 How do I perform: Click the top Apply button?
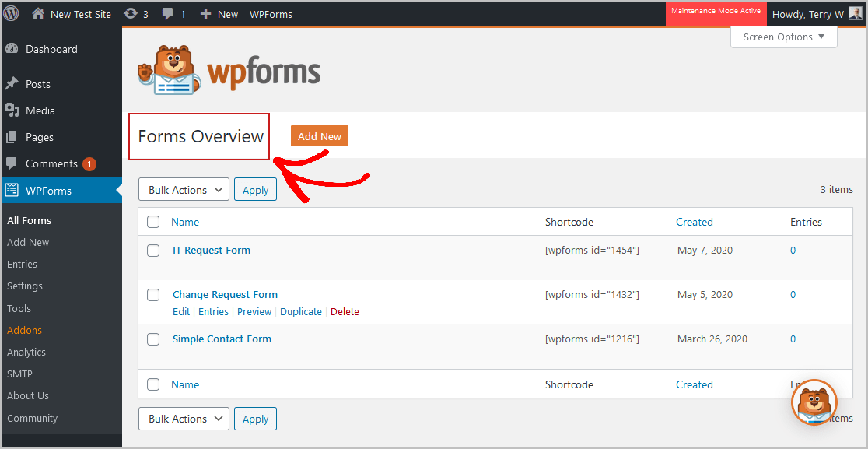pos(255,189)
